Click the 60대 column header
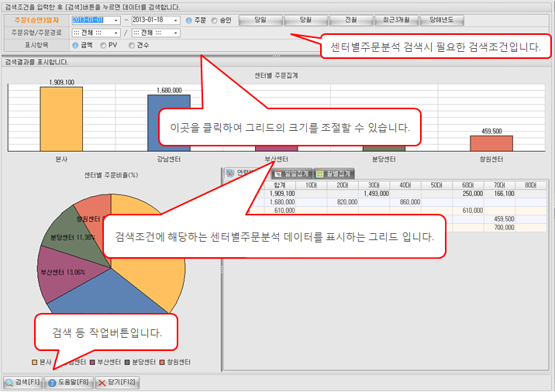This screenshot has height=392, width=555. point(468,185)
